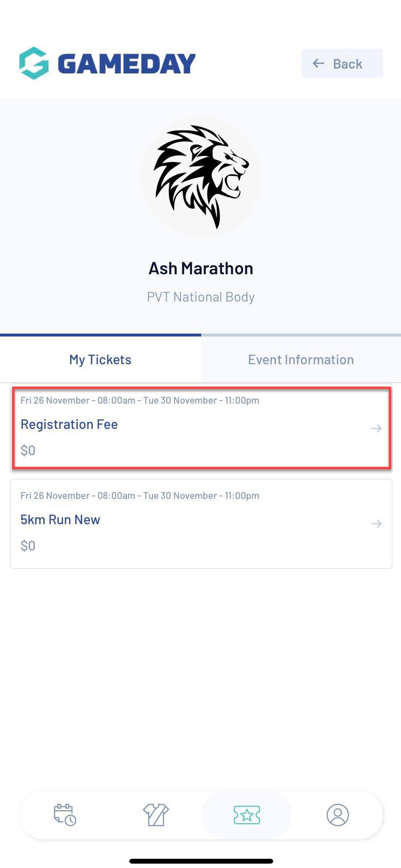
Task: Open the profile icon in bottom navigation
Action: pos(338,815)
